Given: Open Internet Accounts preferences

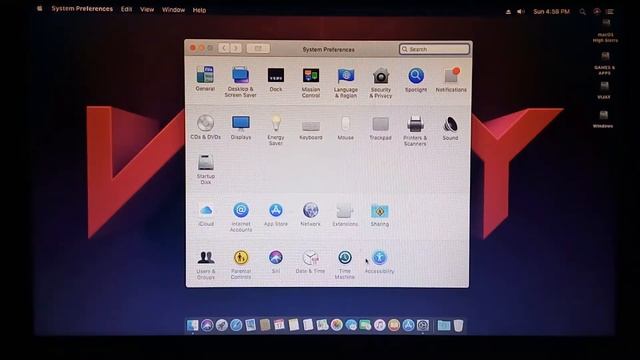Looking at the screenshot, I should 241,217.
